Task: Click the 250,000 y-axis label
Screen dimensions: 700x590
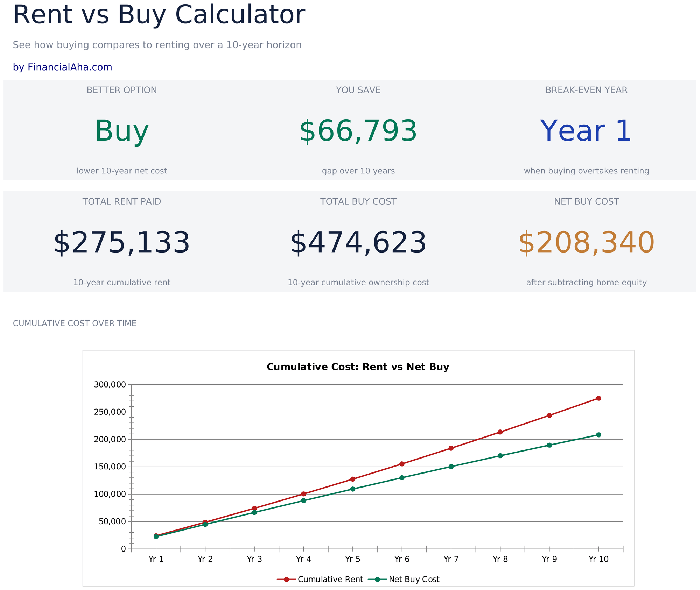Action: pyautogui.click(x=110, y=412)
